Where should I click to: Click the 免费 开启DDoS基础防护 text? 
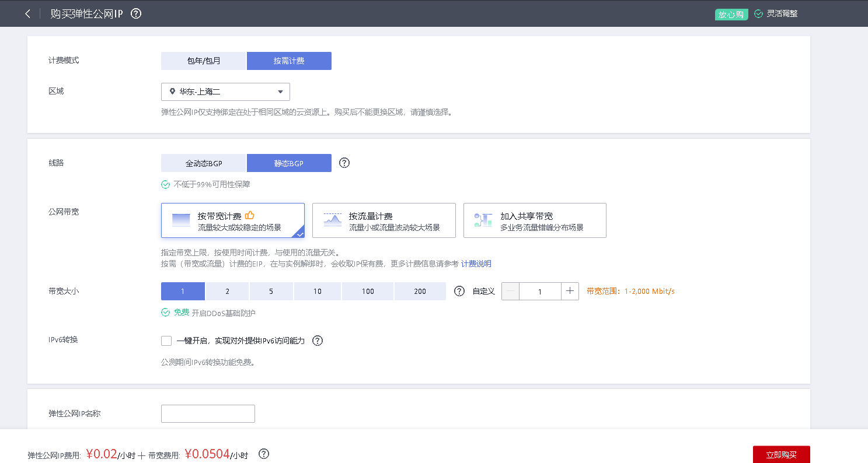click(215, 313)
